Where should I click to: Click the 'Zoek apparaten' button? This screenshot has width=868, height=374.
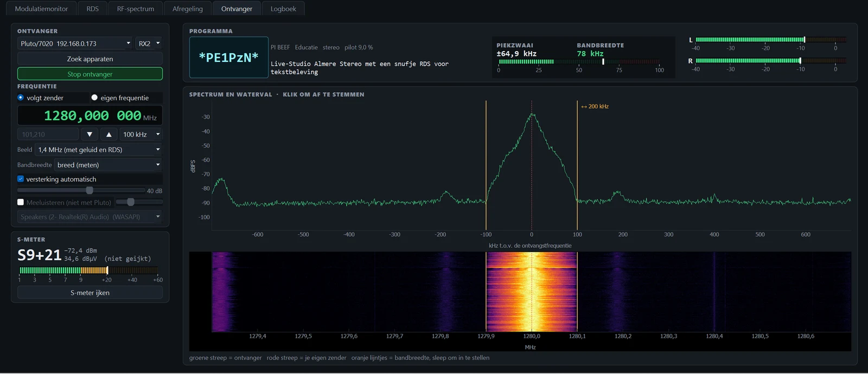(x=90, y=59)
